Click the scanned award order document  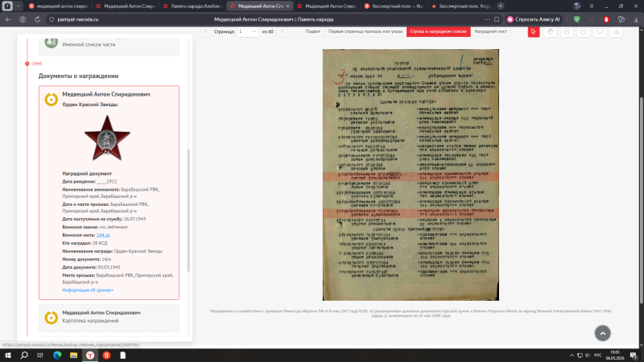point(411,175)
